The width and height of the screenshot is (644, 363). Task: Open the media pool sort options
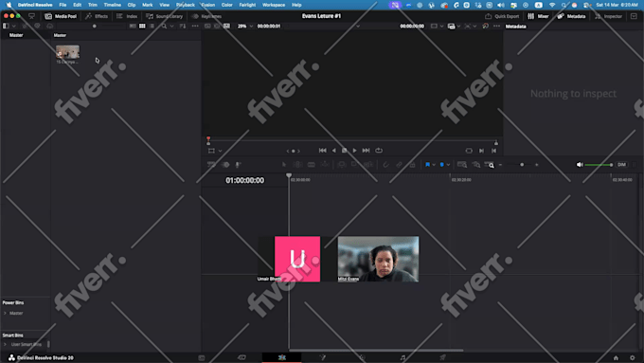(183, 26)
